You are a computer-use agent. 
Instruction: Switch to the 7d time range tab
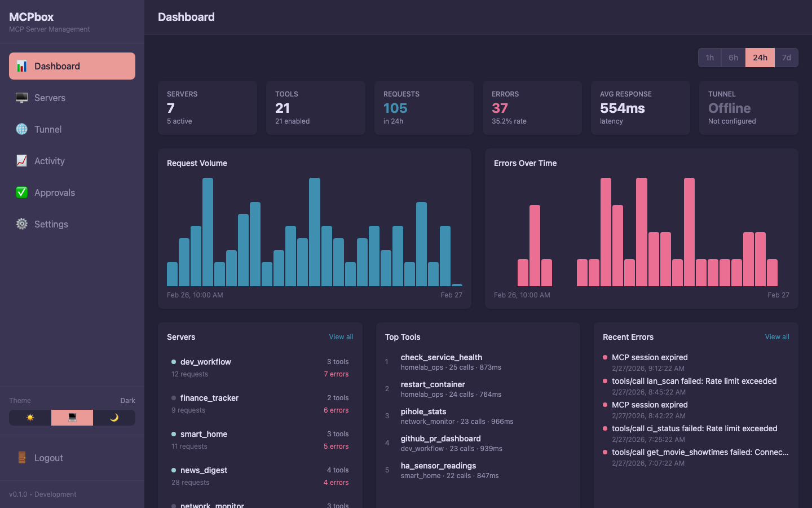click(x=786, y=58)
